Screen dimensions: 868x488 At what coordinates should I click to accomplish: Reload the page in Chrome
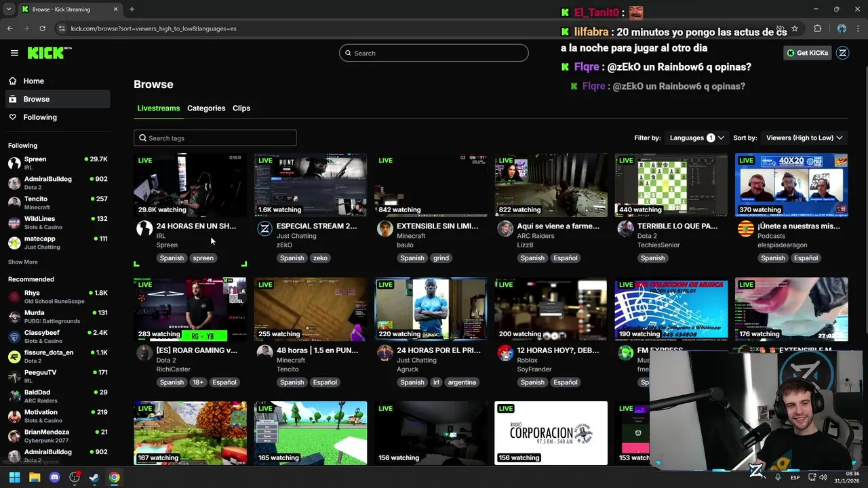pyautogui.click(x=42, y=28)
